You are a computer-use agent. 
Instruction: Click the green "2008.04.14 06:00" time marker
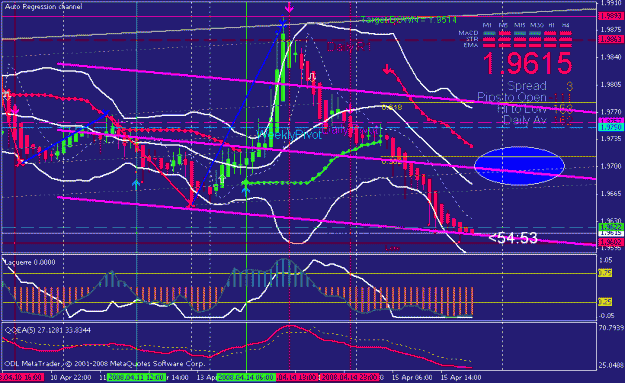tap(246, 377)
